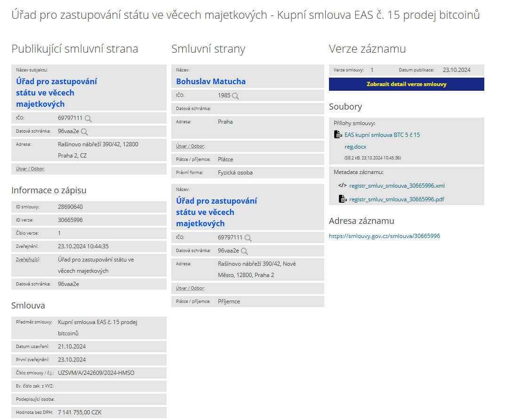
Task: Open Úřad pro zastupování link under Publikující strana
Action: [x=56, y=93]
